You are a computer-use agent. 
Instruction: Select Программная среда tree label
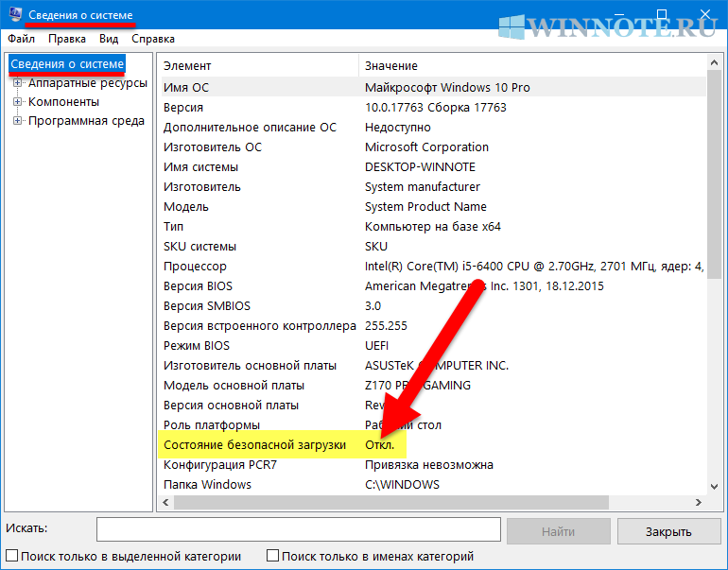coord(86,121)
